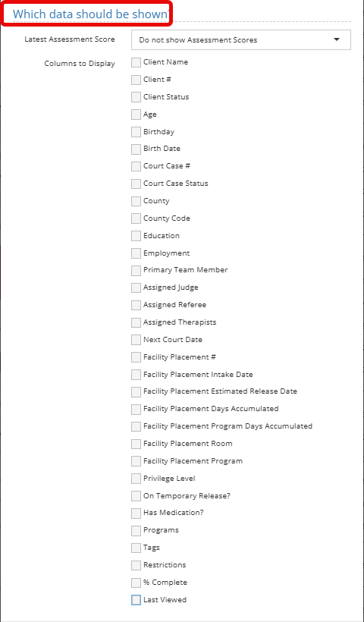The height and width of the screenshot is (622, 364).
Task: Click the Which data should be shown heading
Action: pos(91,14)
